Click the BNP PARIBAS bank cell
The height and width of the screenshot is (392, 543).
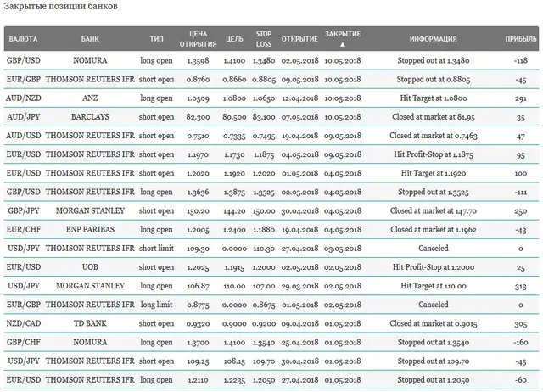90,229
